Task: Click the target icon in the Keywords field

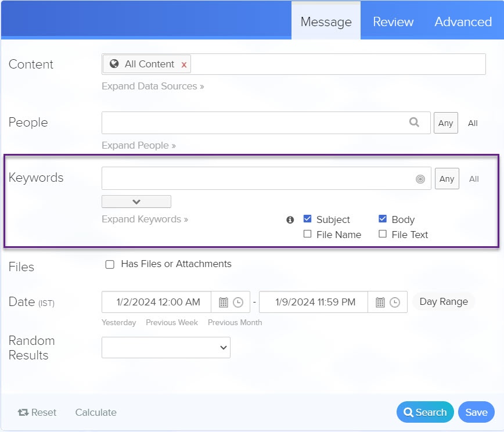Action: 420,178
